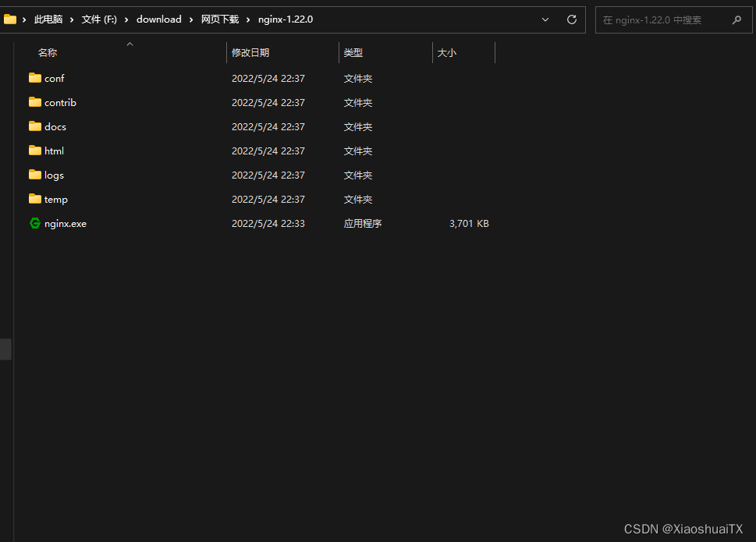Screen dimensions: 756x542
Task: Select the html file name
Action: click(54, 151)
